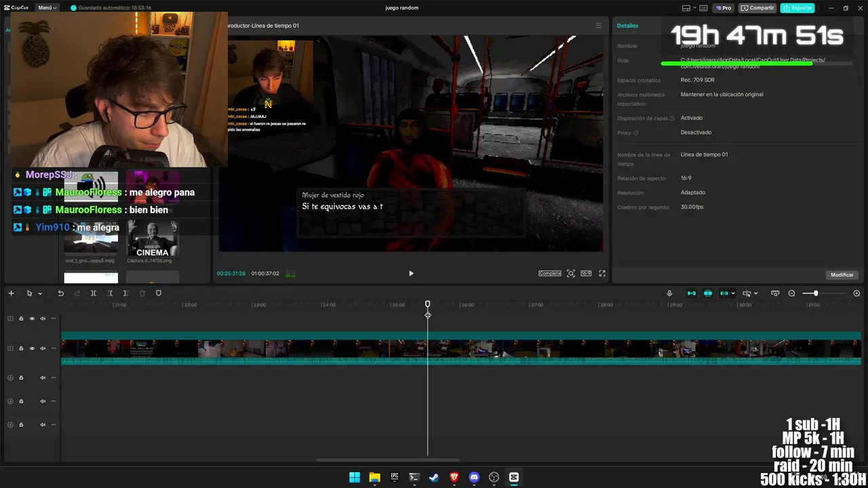Open Brave browser from taskbar

click(454, 477)
